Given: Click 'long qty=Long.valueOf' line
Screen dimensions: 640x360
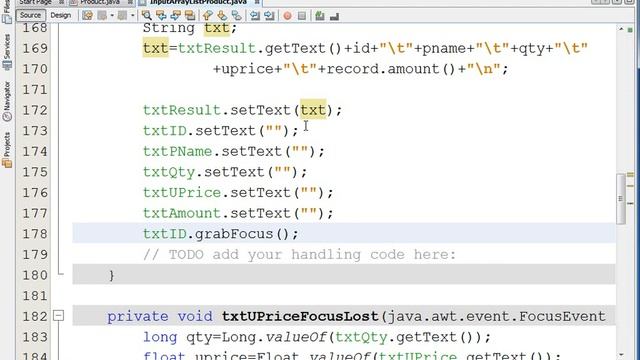Looking at the screenshot, I should pos(317,337).
